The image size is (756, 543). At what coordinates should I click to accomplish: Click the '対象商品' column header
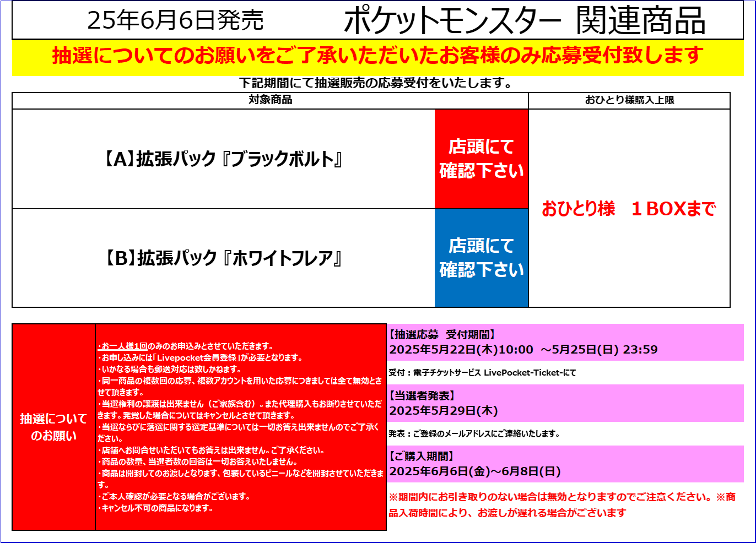[270, 100]
